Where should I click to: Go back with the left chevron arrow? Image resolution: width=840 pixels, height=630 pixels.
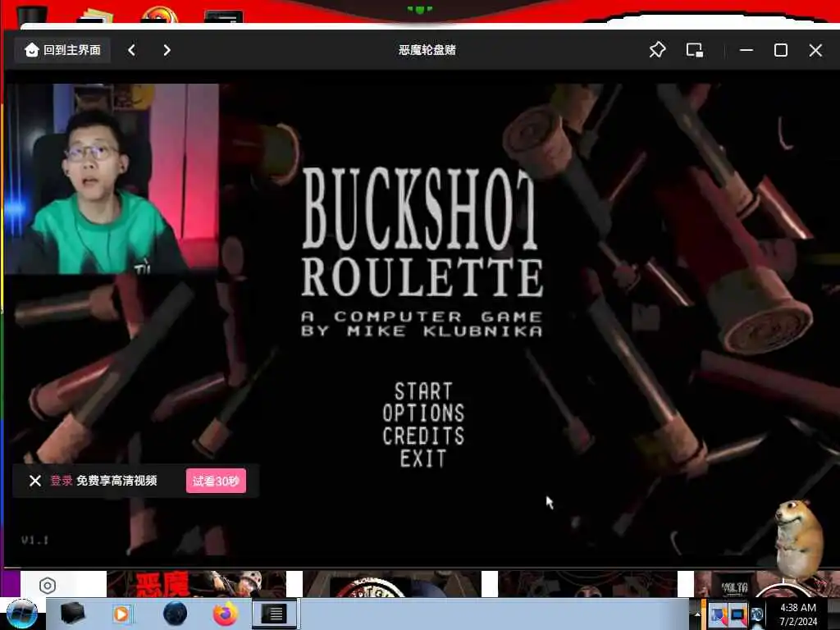click(x=132, y=50)
